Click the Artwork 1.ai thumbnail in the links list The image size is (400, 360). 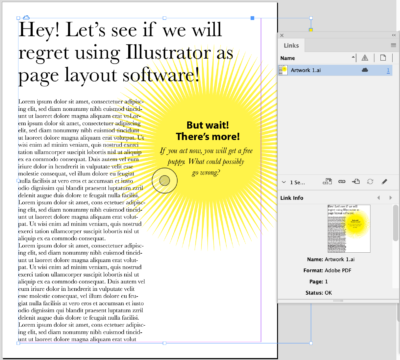(283, 70)
